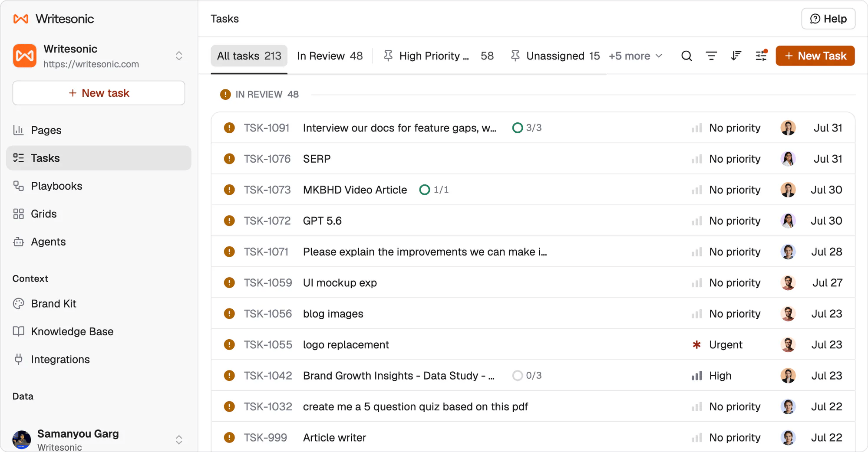Viewport: 868px width, 452px height.
Task: Open Urgent priority dropdown for TSK-1055
Action: (717, 345)
